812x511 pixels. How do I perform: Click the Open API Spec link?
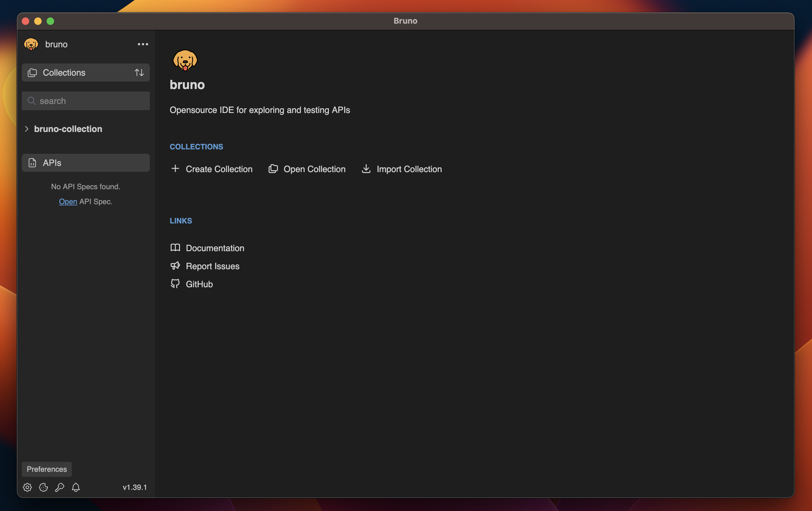[x=68, y=201]
